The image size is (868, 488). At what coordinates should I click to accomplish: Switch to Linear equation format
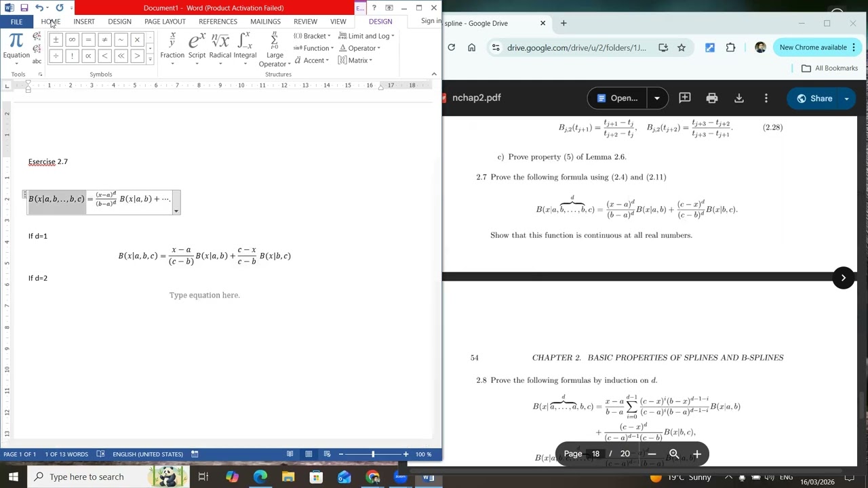[x=37, y=47]
